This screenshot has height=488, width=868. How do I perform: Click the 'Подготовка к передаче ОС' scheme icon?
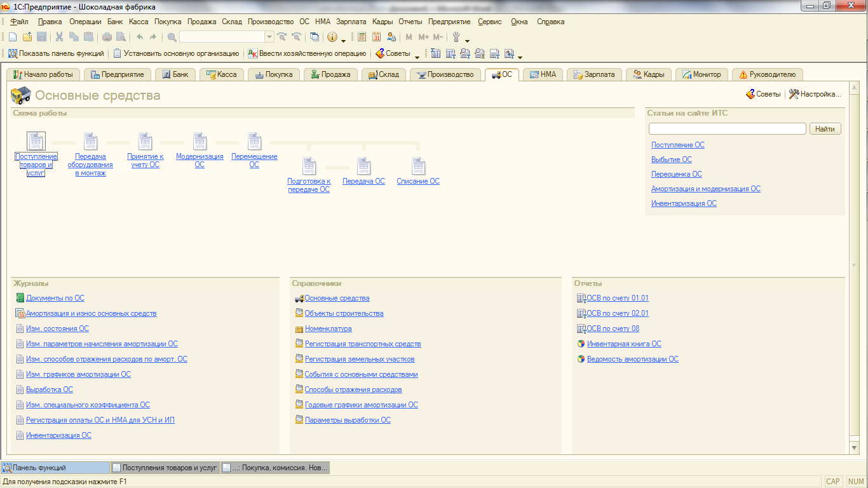click(x=309, y=166)
